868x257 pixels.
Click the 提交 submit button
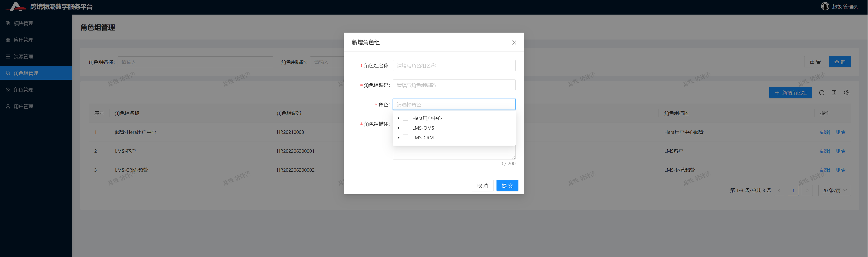tap(507, 186)
